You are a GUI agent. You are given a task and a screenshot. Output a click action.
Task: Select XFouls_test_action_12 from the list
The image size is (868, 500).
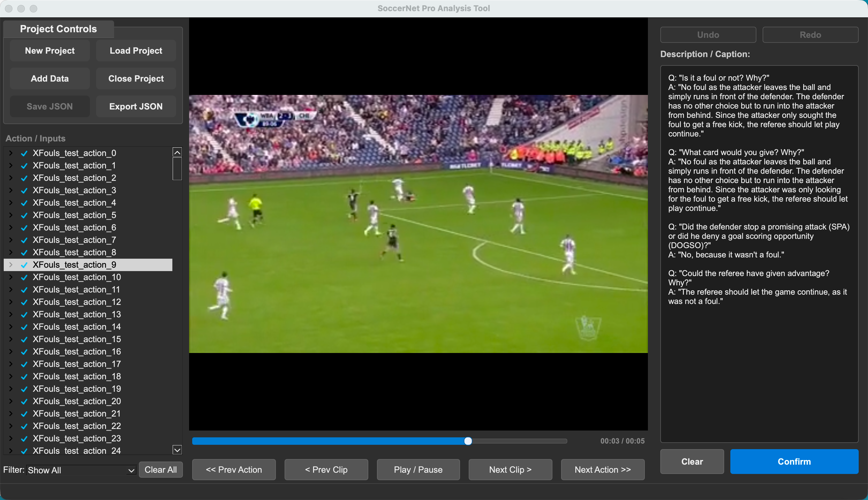pyautogui.click(x=77, y=302)
